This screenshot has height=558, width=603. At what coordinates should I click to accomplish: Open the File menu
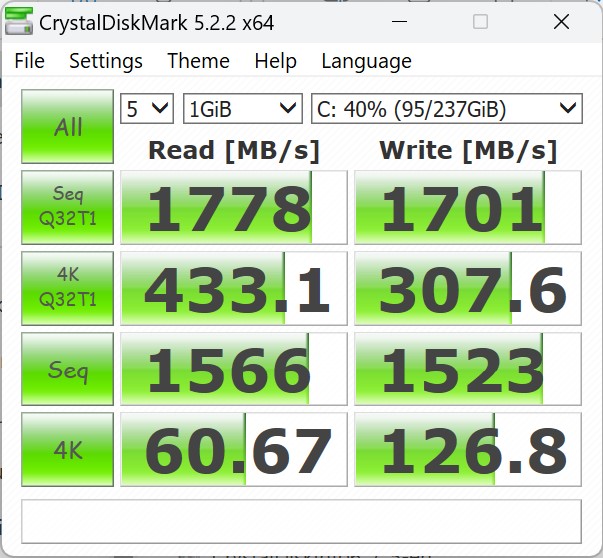(x=29, y=61)
